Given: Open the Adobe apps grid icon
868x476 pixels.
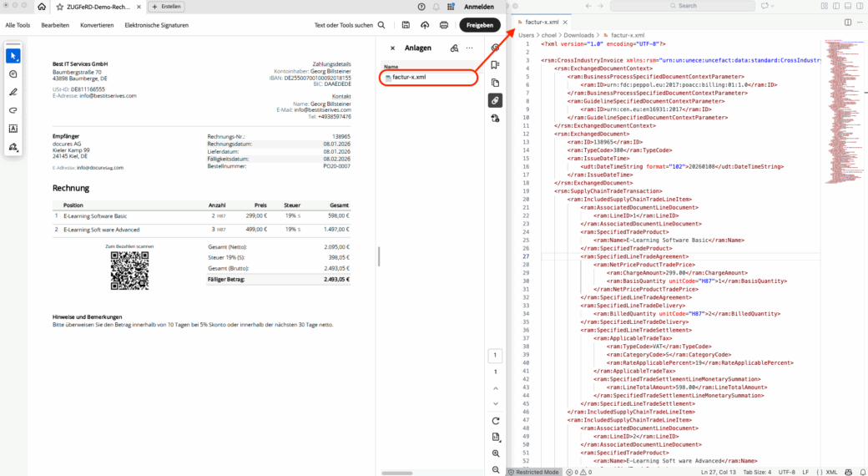Looking at the screenshot, I should [x=451, y=7].
